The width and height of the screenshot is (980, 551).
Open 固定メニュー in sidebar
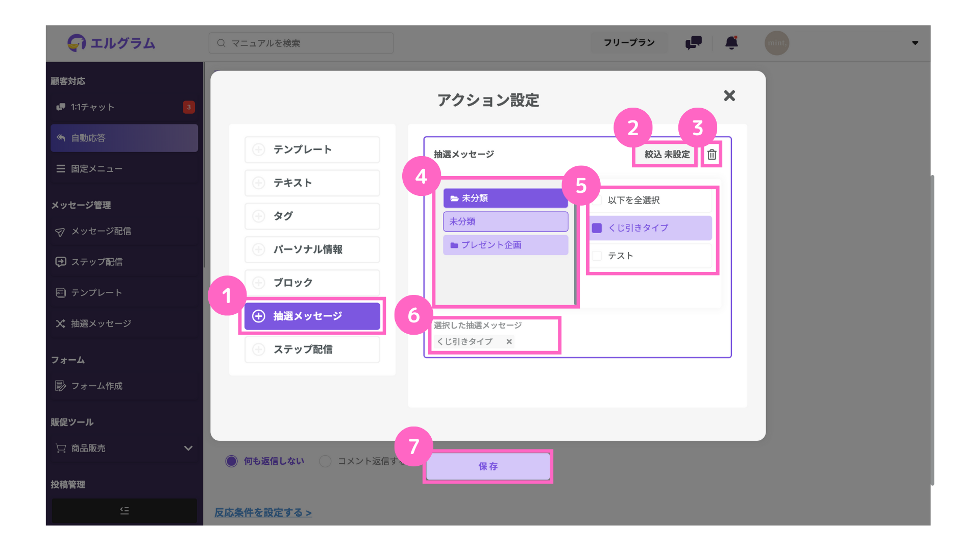click(x=124, y=169)
